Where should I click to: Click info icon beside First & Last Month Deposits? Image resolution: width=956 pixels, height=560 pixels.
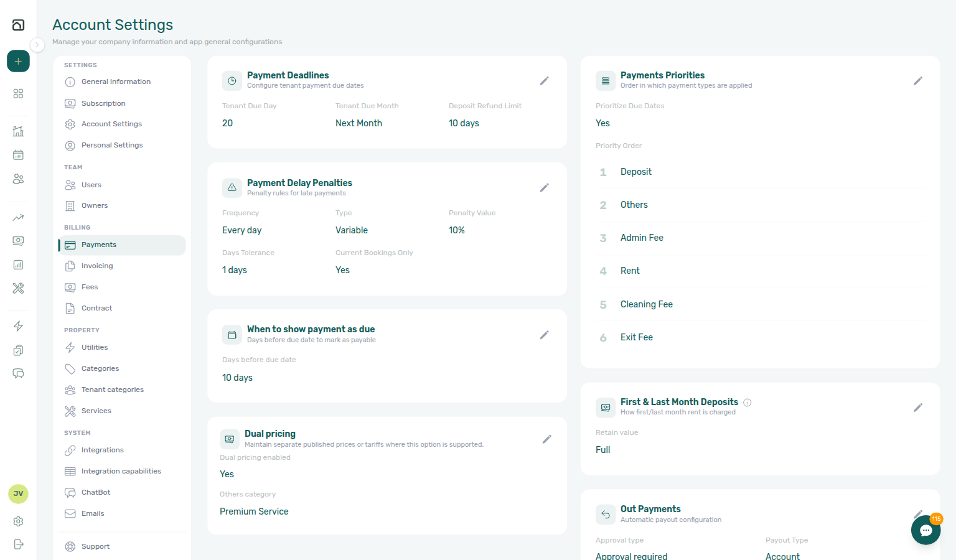[x=747, y=403]
